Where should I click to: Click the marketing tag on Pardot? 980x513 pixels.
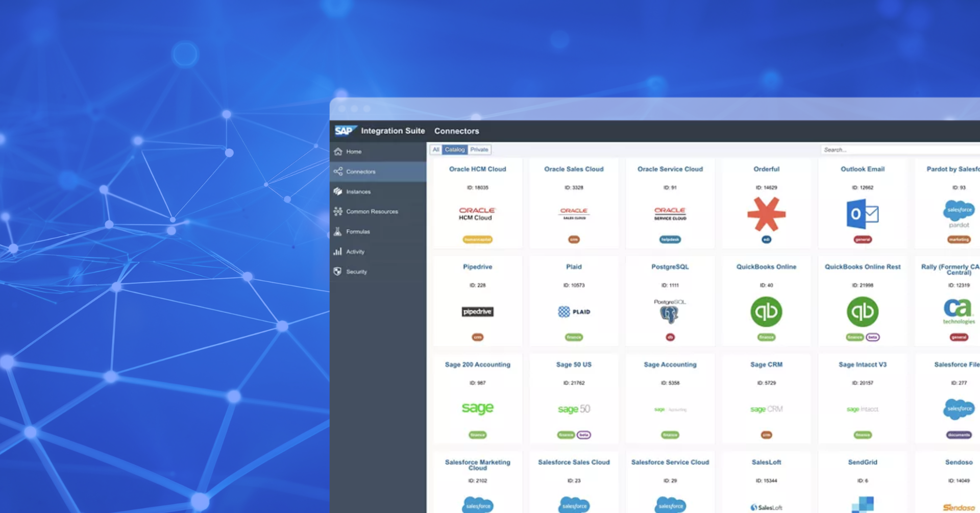point(959,239)
